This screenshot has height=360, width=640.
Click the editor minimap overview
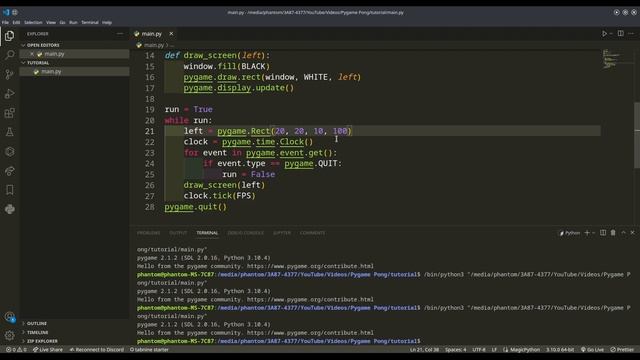tap(617, 59)
